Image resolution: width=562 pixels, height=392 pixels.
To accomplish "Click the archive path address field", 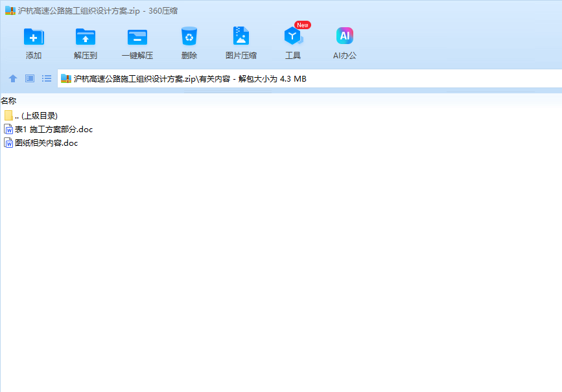I will (x=310, y=78).
